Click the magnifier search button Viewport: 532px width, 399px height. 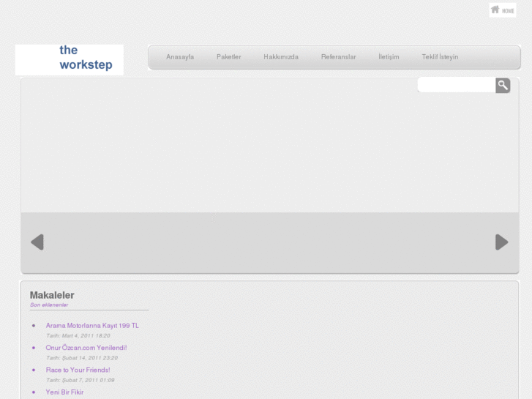(x=503, y=85)
